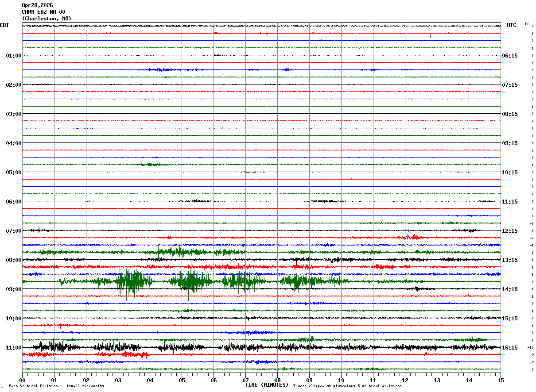Click minute tick label 13 on the axis
536x392 pixels.
[437, 380]
